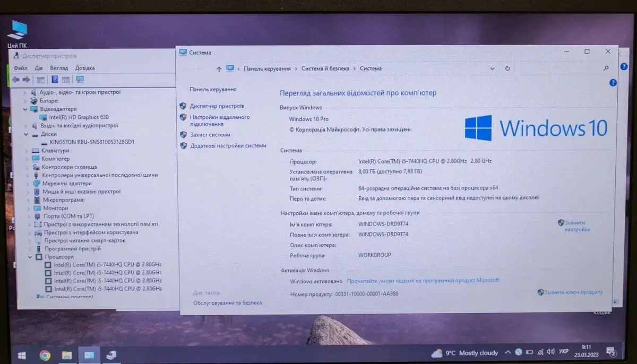The image size is (637, 364).
Task: Switch the УКР keyboard language indicator
Action: pos(564,352)
